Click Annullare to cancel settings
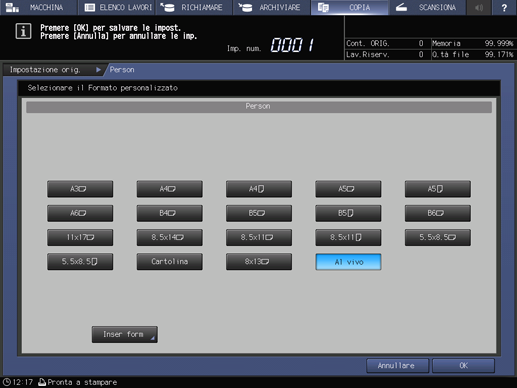 397,366
